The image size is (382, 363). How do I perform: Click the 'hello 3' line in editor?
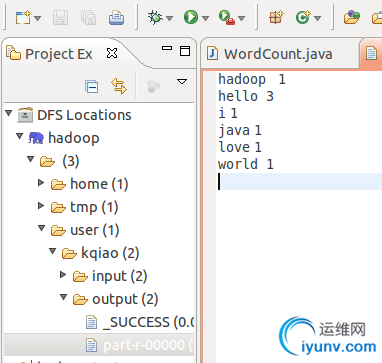246,96
